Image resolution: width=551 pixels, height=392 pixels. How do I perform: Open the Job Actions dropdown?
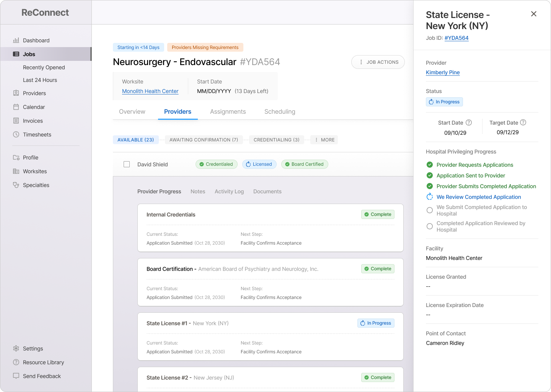point(378,62)
